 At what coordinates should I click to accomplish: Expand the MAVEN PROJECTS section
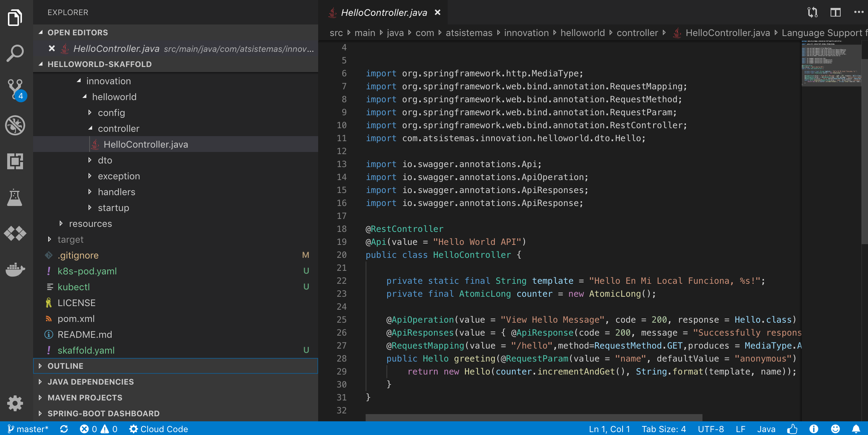pyautogui.click(x=85, y=398)
